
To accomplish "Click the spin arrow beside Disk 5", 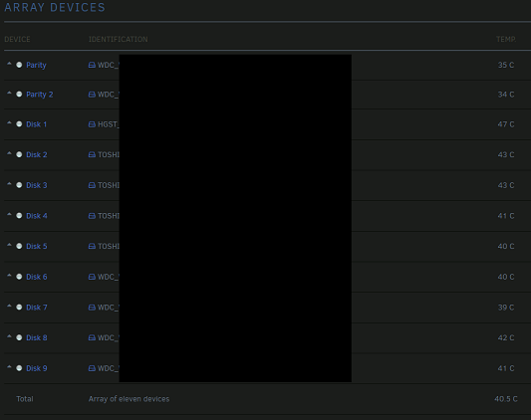I will pyautogui.click(x=9, y=245).
